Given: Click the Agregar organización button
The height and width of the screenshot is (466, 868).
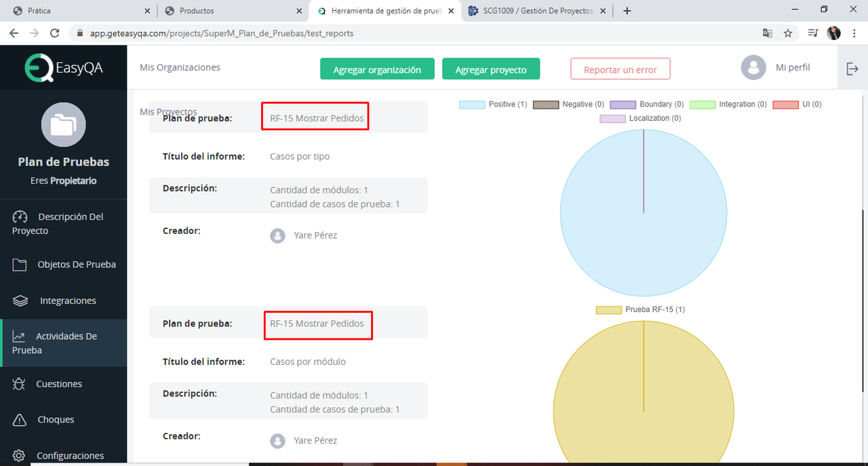Looking at the screenshot, I should pos(377,69).
